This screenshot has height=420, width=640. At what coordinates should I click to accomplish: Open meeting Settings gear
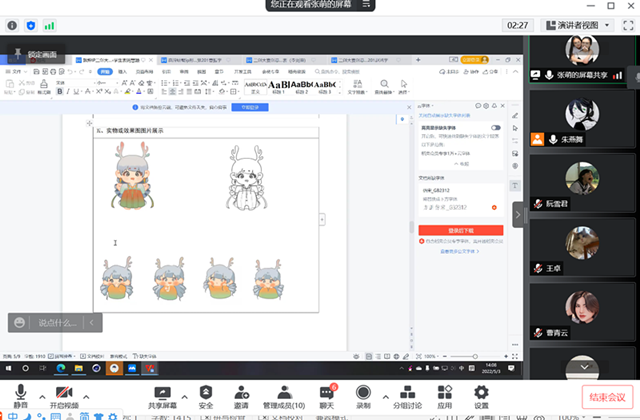[x=481, y=394]
